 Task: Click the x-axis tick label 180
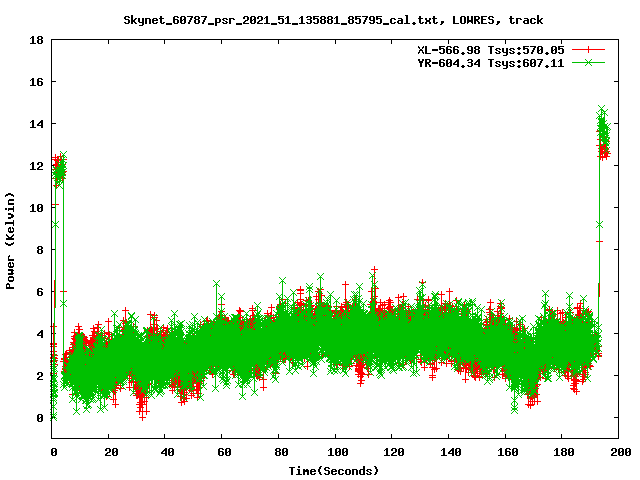564,452
